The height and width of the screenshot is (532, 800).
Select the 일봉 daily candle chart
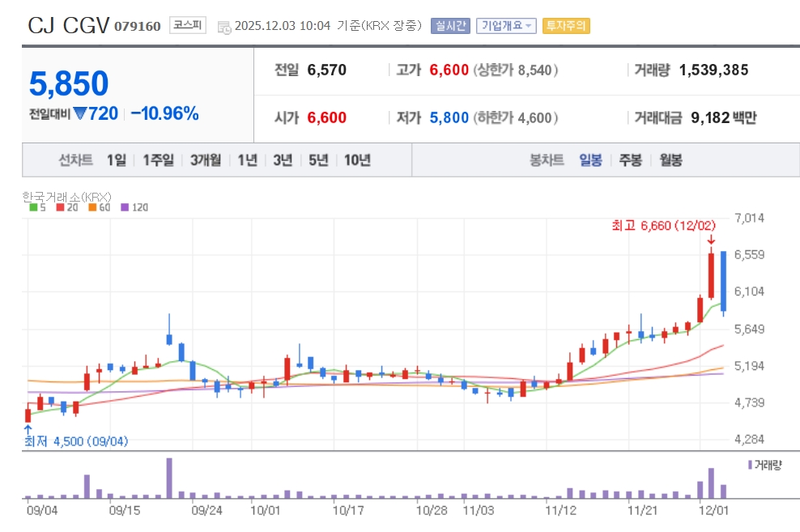pos(590,160)
